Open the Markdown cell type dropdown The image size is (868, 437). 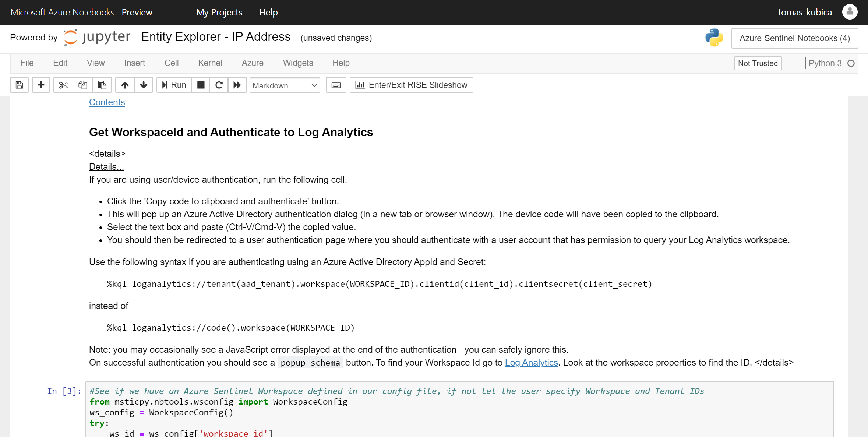pyautogui.click(x=285, y=85)
